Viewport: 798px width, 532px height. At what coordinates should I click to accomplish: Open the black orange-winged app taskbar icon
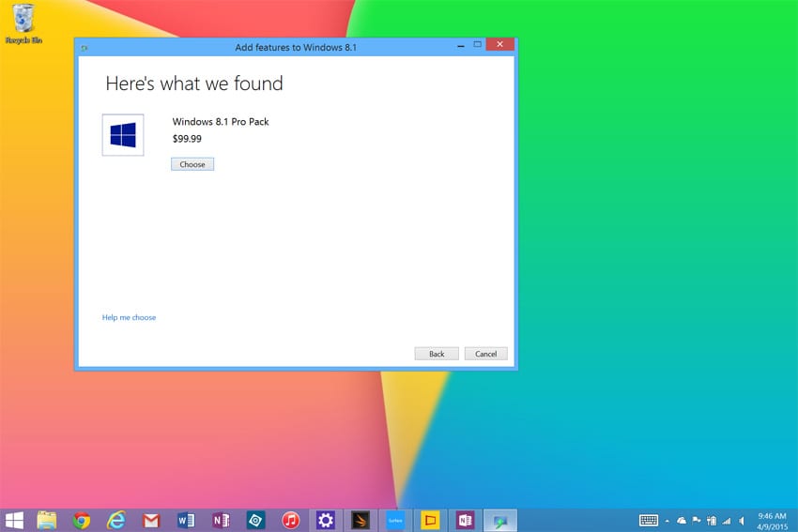(361, 521)
